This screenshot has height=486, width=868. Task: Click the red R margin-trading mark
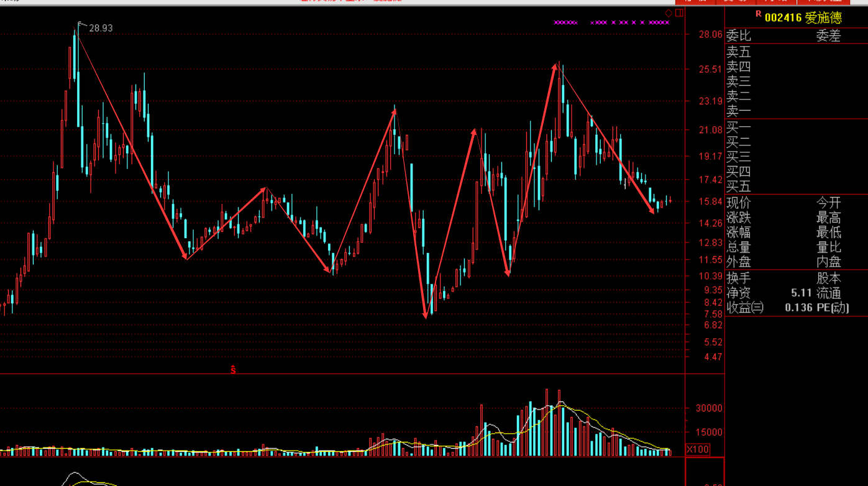coord(758,13)
